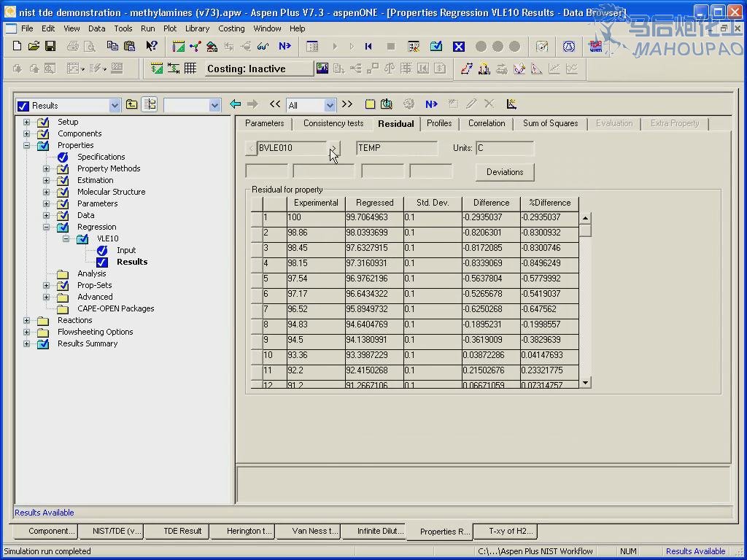
Task: Click the Paste clipboard icon
Action: coord(129,46)
